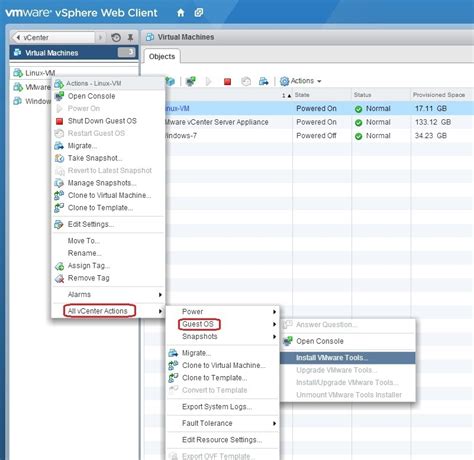Expand the Alarms submenu
Image resolution: width=474 pixels, height=460 pixels.
108,294
